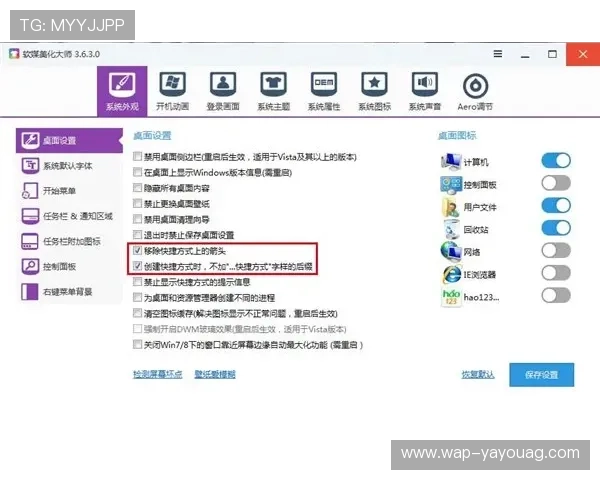Select 控制面板 in the sidebar
The image size is (600, 480).
[69, 266]
